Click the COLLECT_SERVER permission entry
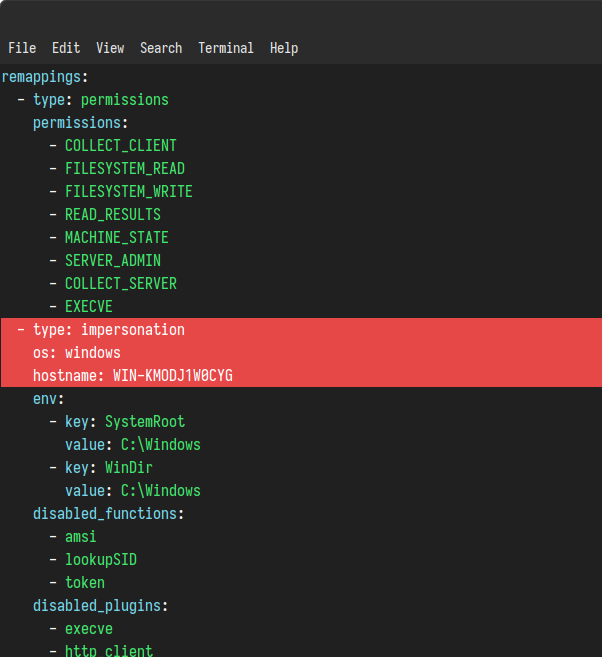Image resolution: width=602 pixels, height=657 pixels. pos(120,284)
